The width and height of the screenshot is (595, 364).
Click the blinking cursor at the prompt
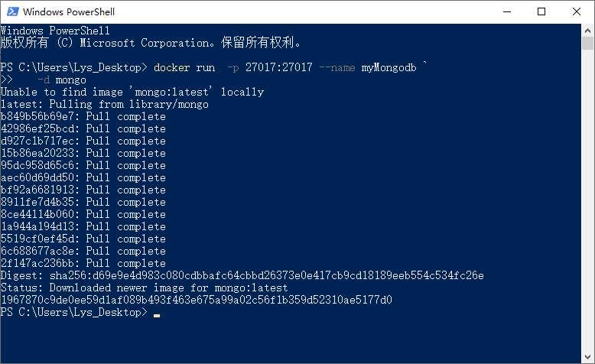coord(157,315)
